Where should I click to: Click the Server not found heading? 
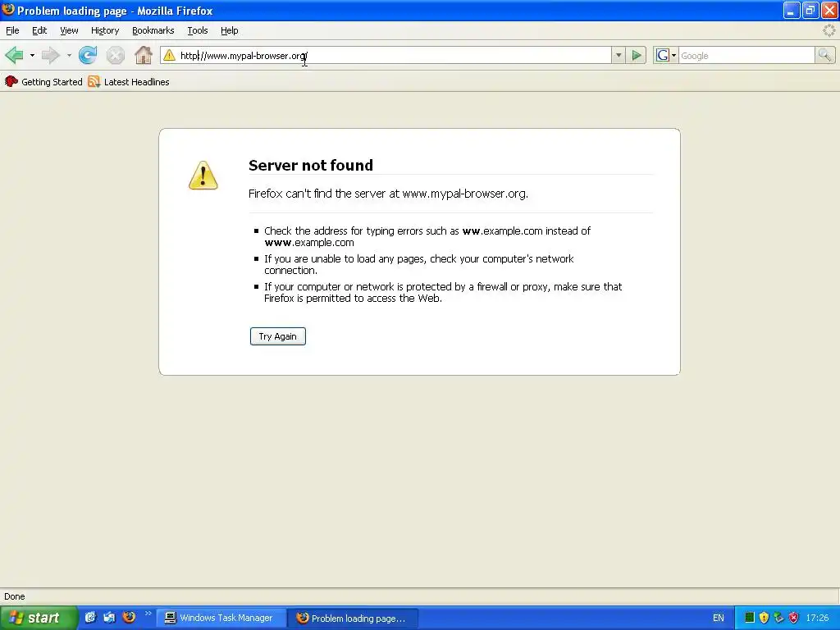click(x=311, y=165)
